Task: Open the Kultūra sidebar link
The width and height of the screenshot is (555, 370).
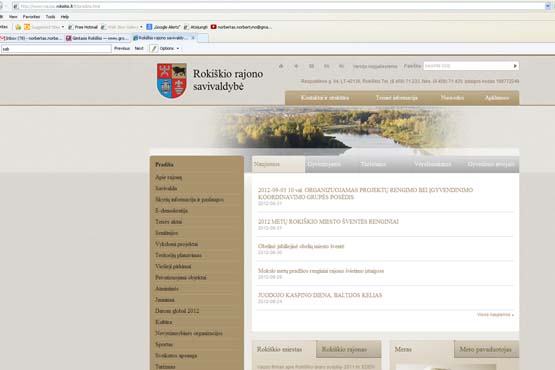Action: [164, 322]
